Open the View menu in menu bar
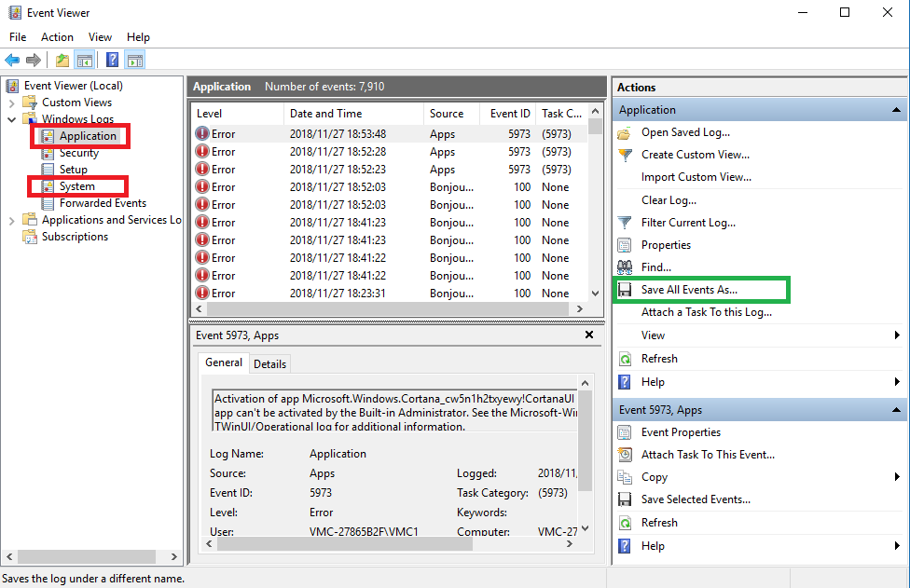Screen dimensions: 910x588 click(x=100, y=37)
